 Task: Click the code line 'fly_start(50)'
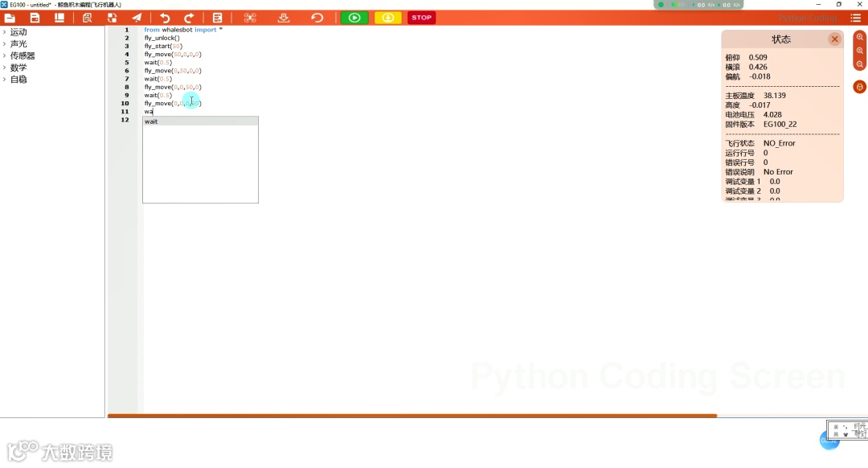tap(163, 46)
